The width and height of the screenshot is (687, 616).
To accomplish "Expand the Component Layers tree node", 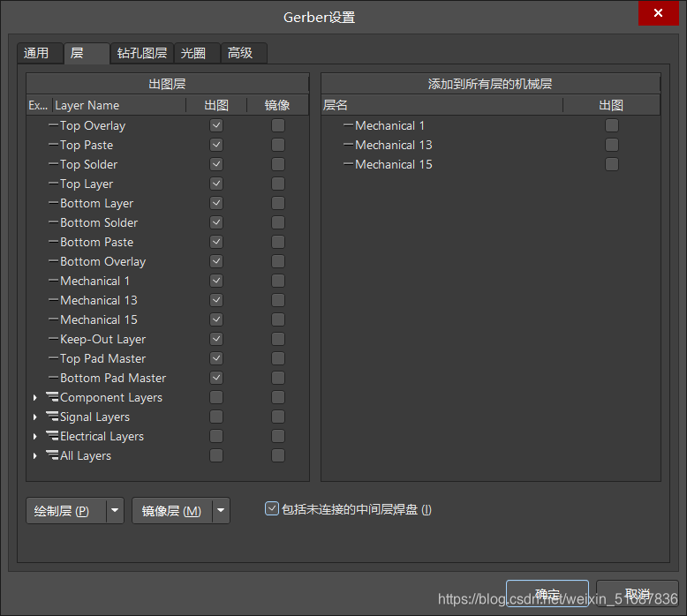I will (x=35, y=397).
